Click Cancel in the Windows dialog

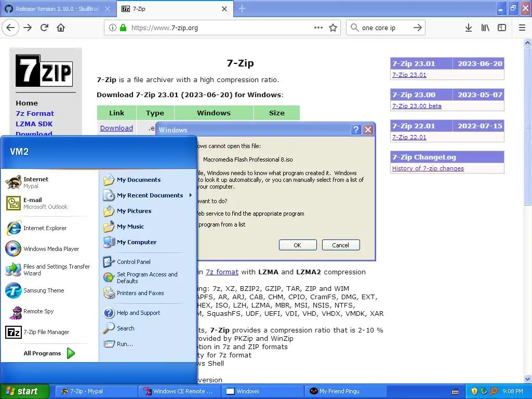click(341, 245)
